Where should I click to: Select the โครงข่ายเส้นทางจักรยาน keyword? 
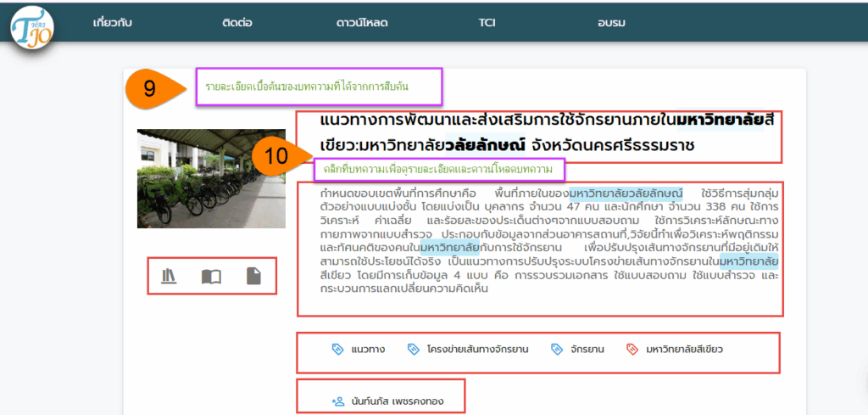click(x=477, y=349)
